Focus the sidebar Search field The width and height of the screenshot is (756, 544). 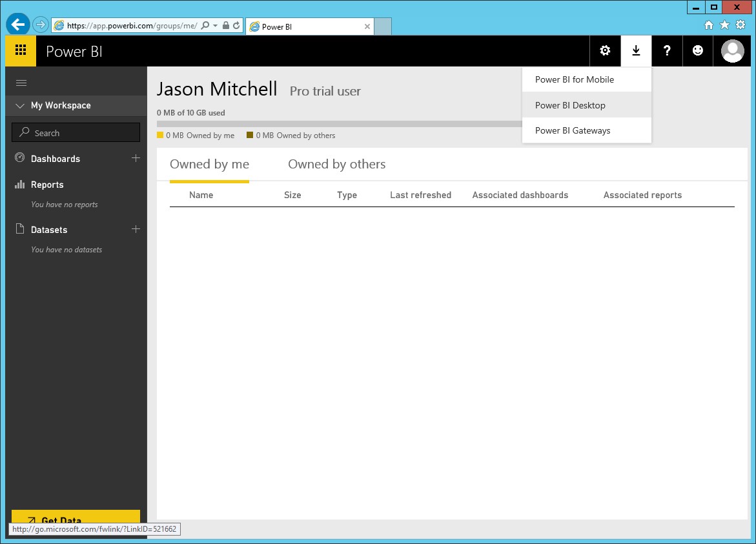coord(76,132)
